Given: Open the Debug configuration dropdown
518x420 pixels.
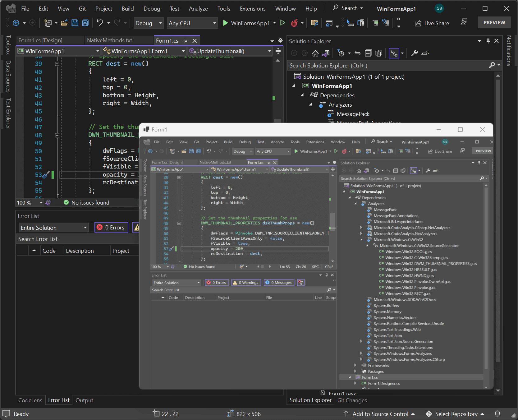Looking at the screenshot, I should [x=149, y=23].
